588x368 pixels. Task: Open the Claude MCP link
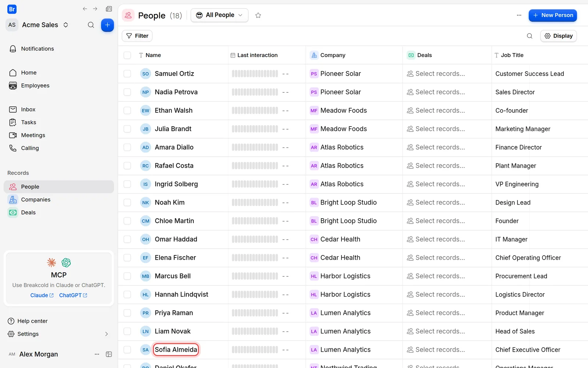(x=42, y=295)
